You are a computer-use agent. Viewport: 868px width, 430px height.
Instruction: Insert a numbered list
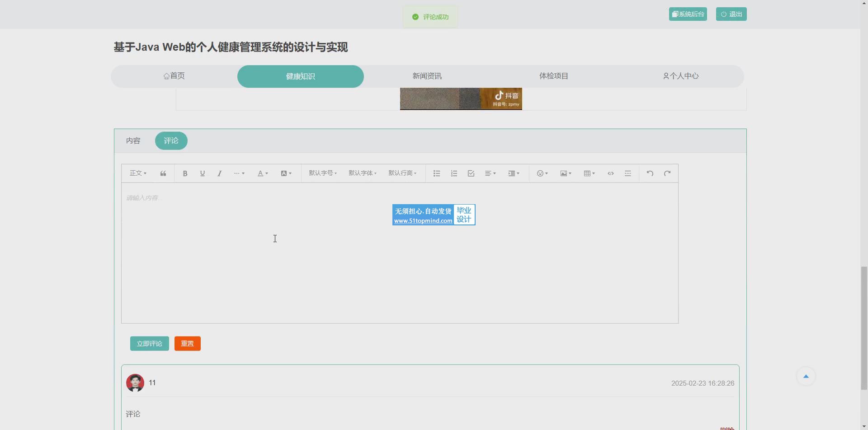coord(454,173)
